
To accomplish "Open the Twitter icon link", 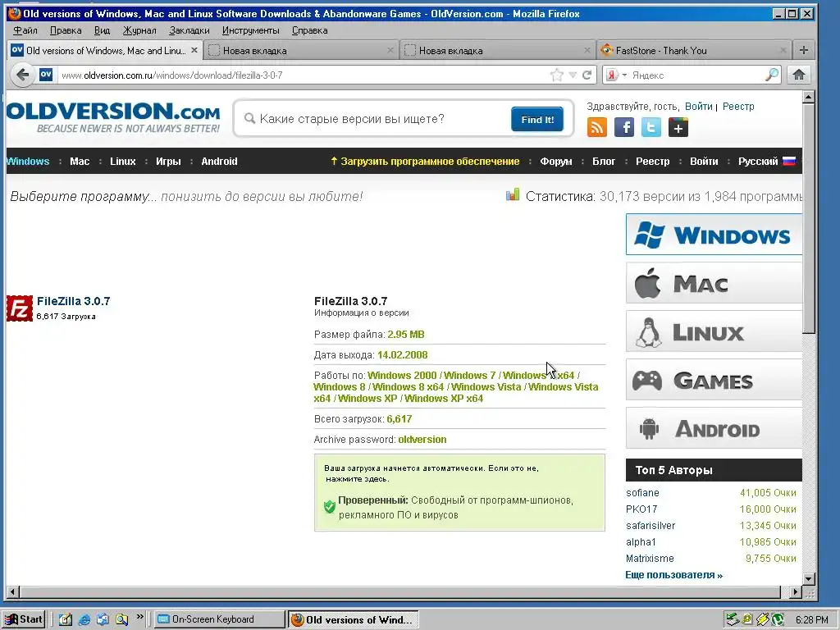I will pyautogui.click(x=651, y=127).
